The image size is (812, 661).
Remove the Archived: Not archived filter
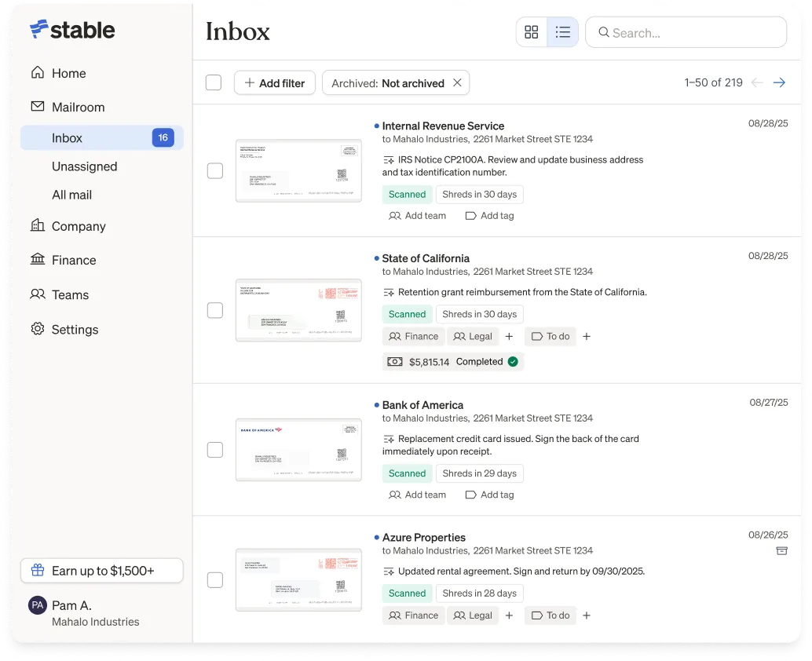click(457, 82)
